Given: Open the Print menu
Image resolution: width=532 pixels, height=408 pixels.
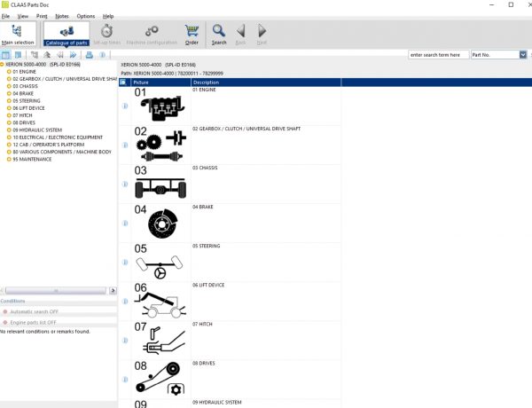Looking at the screenshot, I should tap(42, 16).
